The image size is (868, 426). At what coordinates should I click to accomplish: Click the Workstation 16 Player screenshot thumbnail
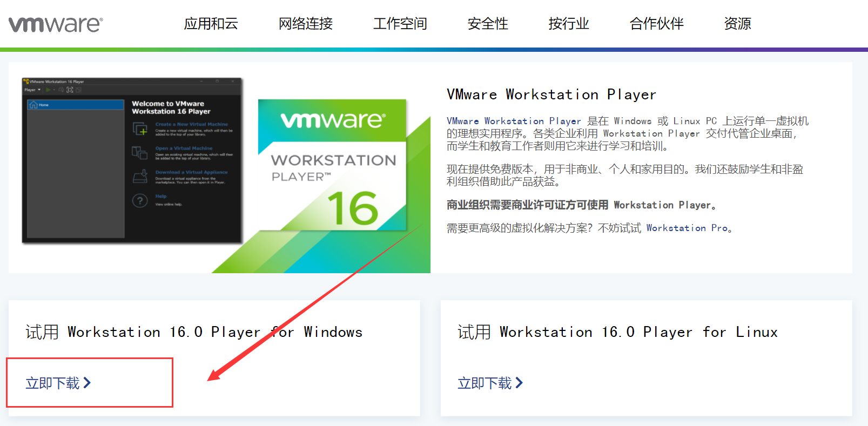pos(132,160)
